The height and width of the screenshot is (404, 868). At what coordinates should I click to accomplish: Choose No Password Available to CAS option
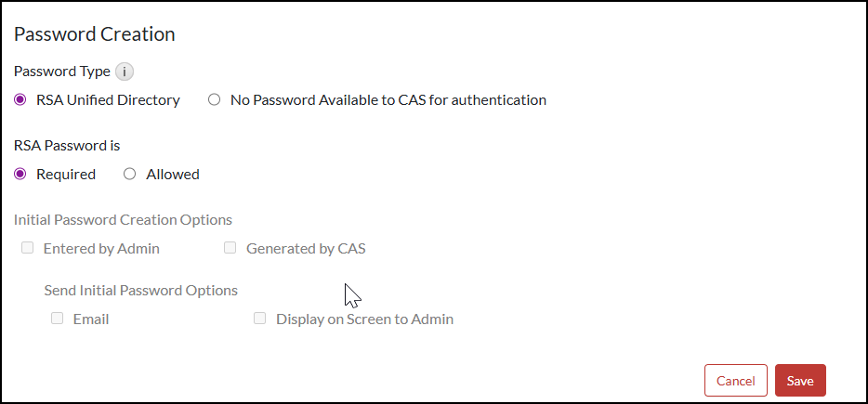pos(215,99)
